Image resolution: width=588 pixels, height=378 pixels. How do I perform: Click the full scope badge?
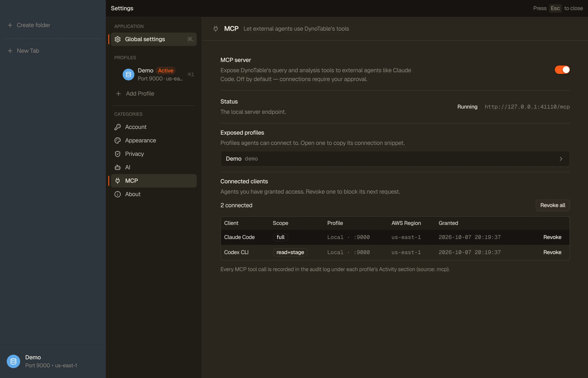coord(280,237)
